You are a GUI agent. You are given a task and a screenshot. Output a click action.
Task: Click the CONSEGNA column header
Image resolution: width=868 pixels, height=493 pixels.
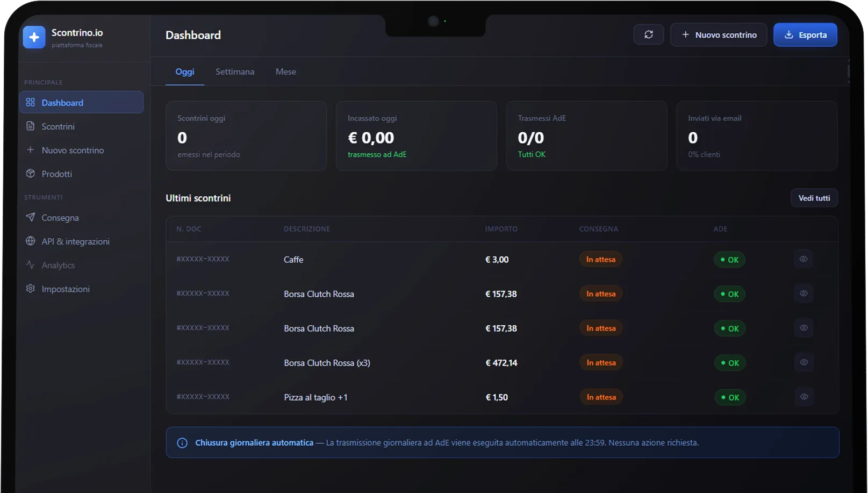[599, 229]
